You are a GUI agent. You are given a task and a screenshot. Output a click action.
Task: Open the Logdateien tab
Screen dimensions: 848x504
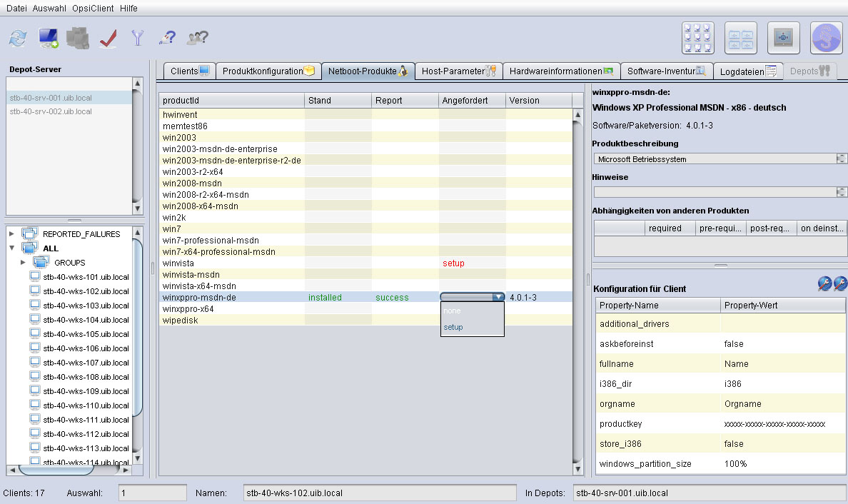tap(748, 71)
